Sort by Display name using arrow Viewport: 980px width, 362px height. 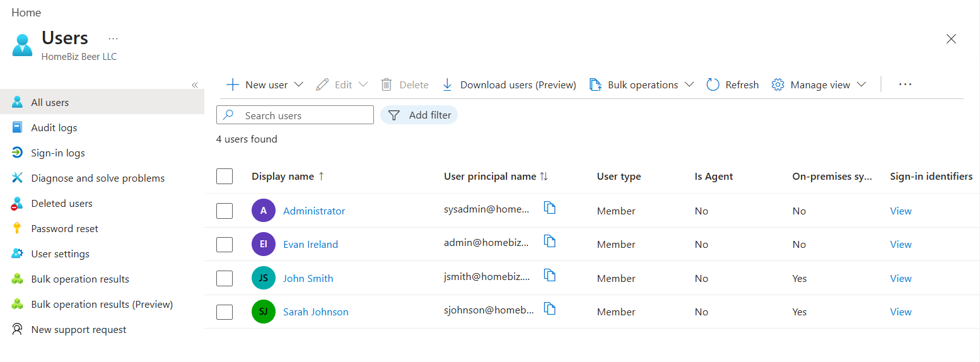point(321,177)
